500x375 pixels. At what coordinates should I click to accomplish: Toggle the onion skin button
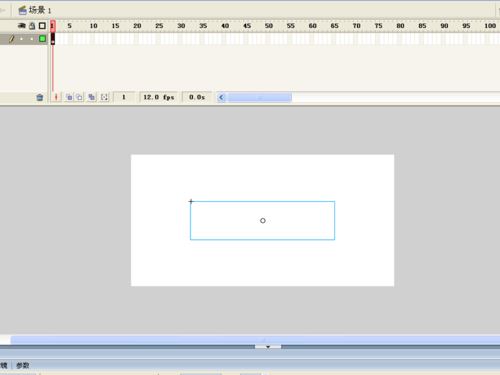point(69,97)
